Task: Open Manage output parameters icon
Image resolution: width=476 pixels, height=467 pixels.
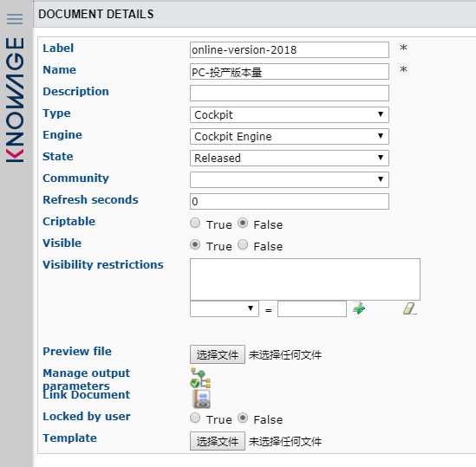Action: (x=200, y=378)
